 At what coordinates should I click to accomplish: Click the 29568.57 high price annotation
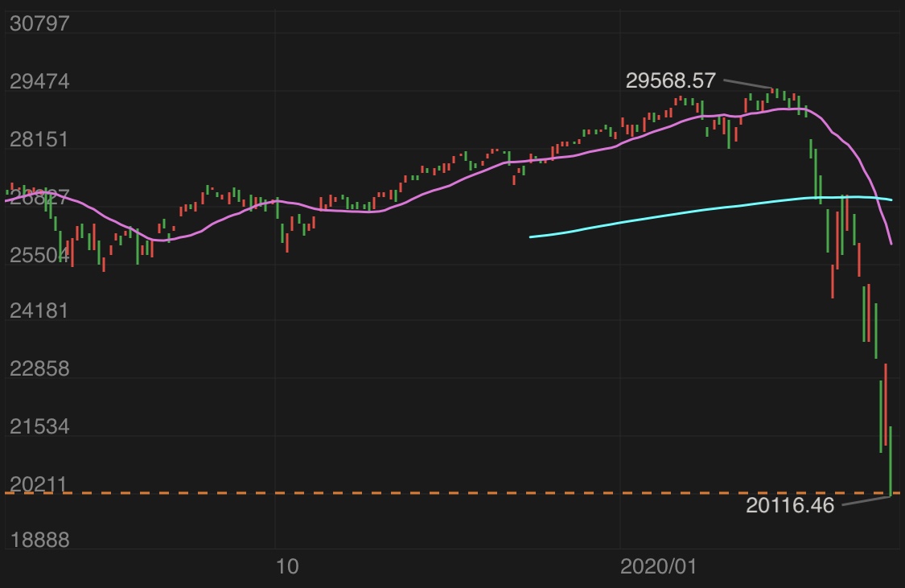tap(670, 81)
